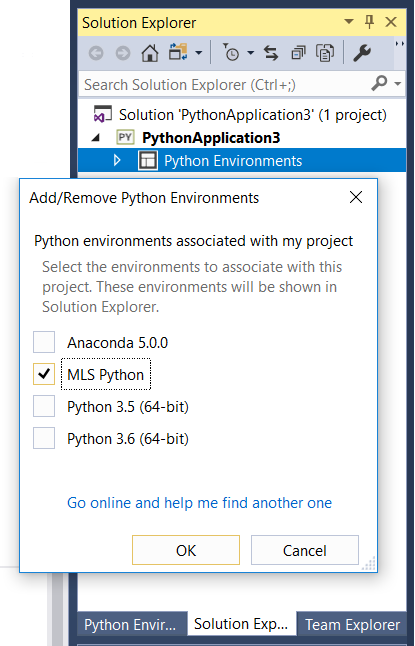Click the dialog resize grip
Image resolution: width=415 pixels, height=646 pixels.
(x=369, y=563)
